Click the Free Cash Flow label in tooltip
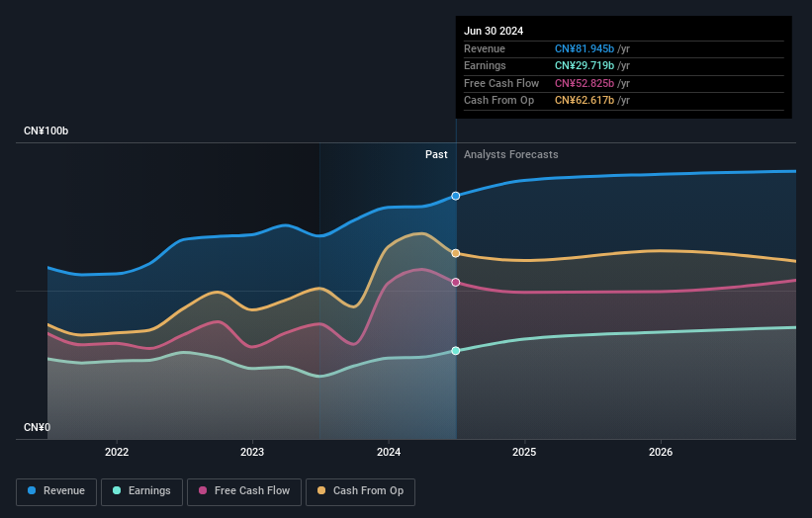 501,83
